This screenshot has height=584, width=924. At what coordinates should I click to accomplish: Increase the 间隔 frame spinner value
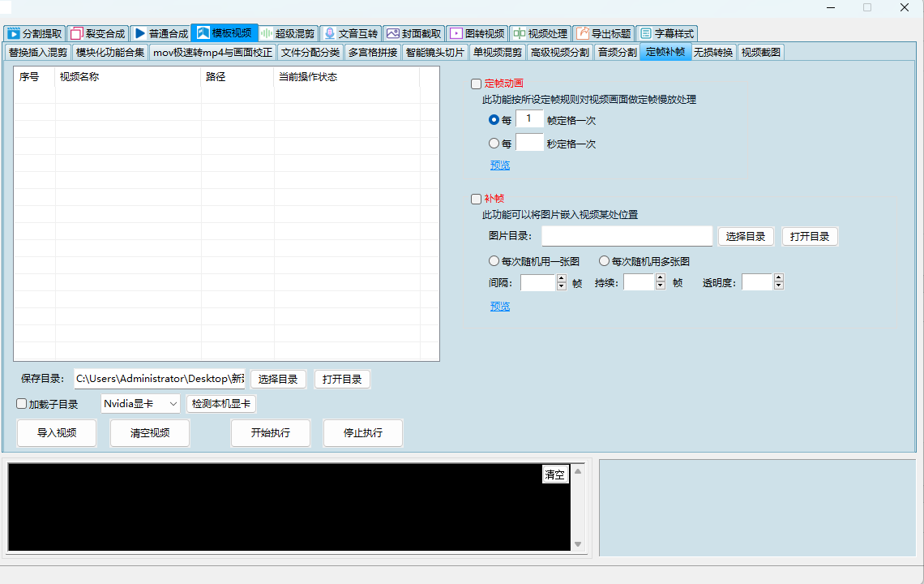point(561,278)
